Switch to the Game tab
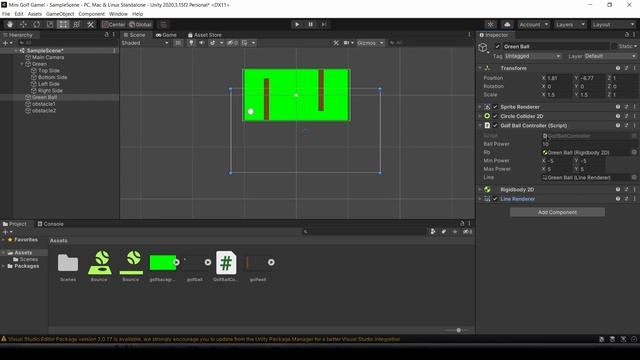 [x=166, y=35]
